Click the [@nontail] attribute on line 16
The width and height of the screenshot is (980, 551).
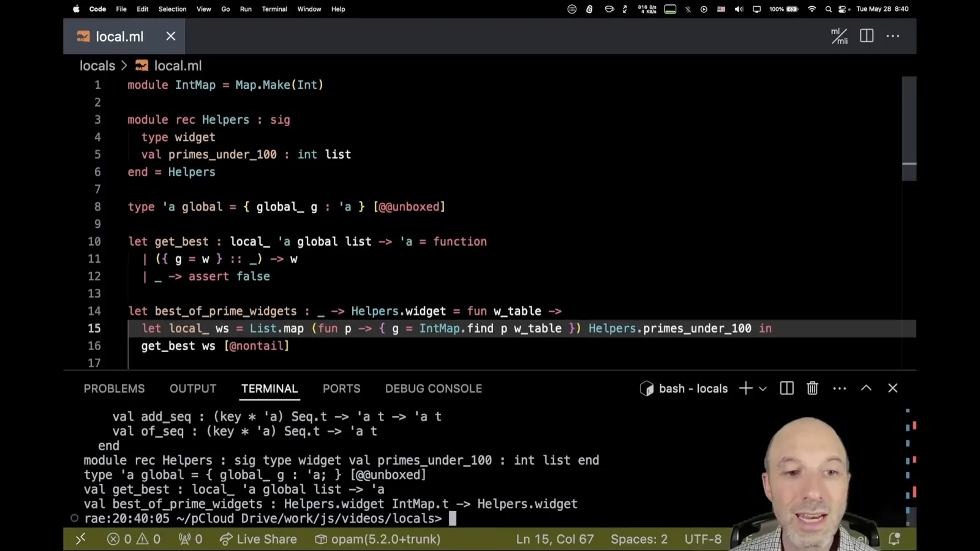[x=257, y=346]
